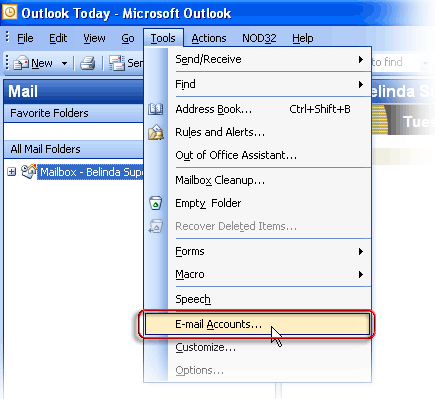This screenshot has width=435, height=399.
Task: Click the Outlook clock icon in title bar
Action: coord(10,12)
